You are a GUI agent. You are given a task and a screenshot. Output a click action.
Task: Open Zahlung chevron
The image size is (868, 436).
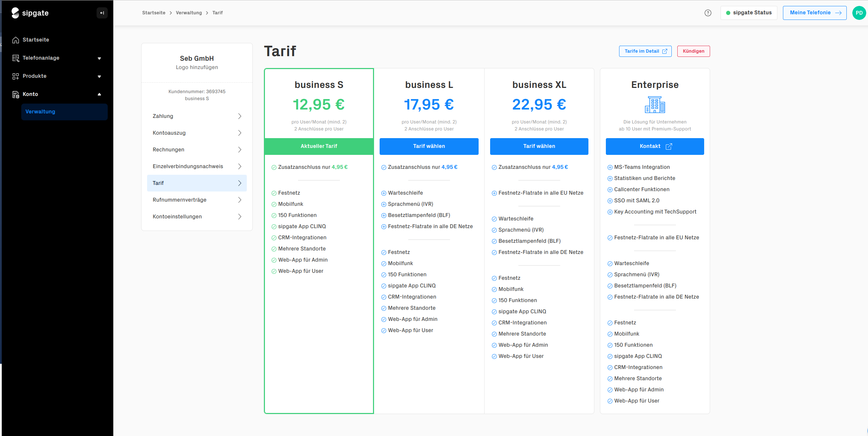click(x=240, y=116)
